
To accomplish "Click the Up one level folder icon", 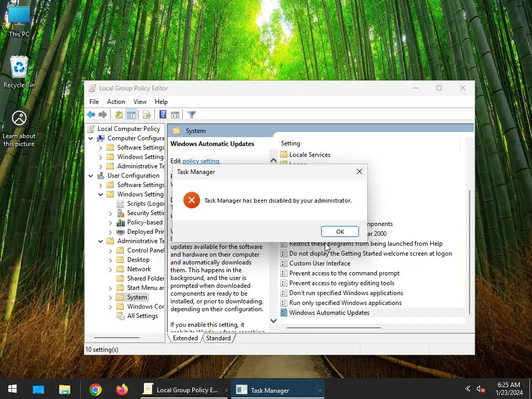I will tap(119, 115).
